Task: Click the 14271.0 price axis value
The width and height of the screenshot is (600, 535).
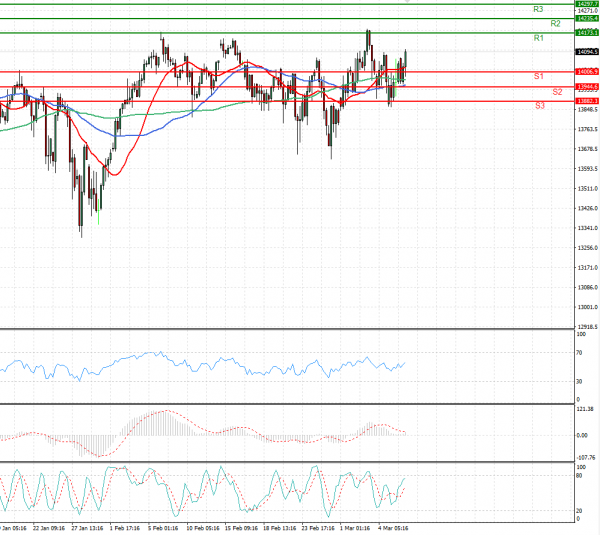Action: (587, 11)
